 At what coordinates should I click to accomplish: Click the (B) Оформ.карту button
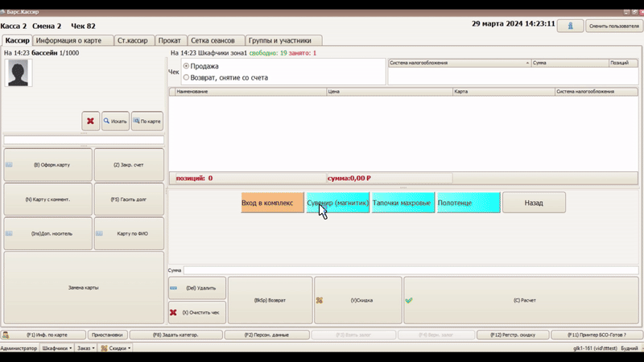(x=47, y=165)
